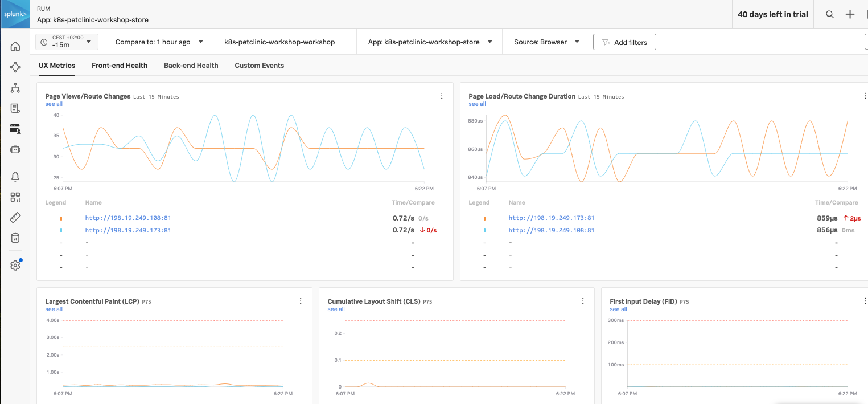Image resolution: width=868 pixels, height=404 pixels.
Task: Click the Page Views/Route Changes chart title
Action: (88, 96)
